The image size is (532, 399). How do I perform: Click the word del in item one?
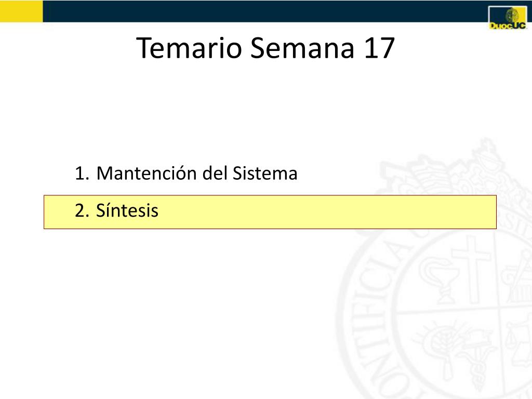coord(215,173)
